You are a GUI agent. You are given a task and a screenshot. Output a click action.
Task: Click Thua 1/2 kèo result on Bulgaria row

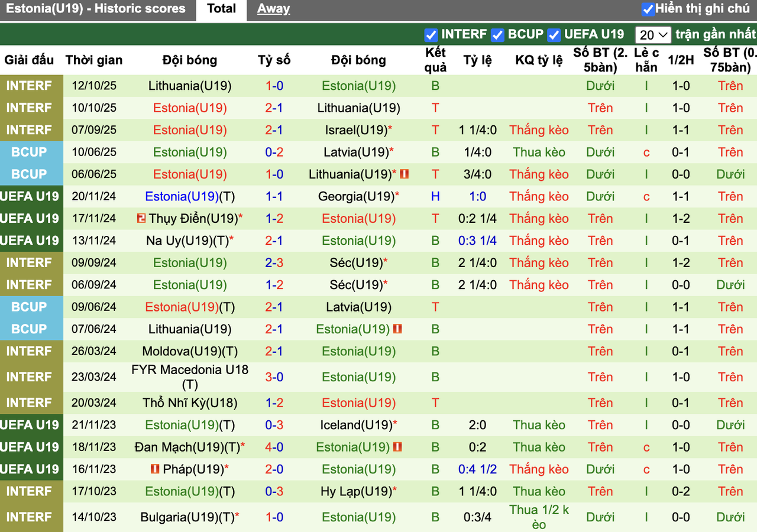[539, 518]
